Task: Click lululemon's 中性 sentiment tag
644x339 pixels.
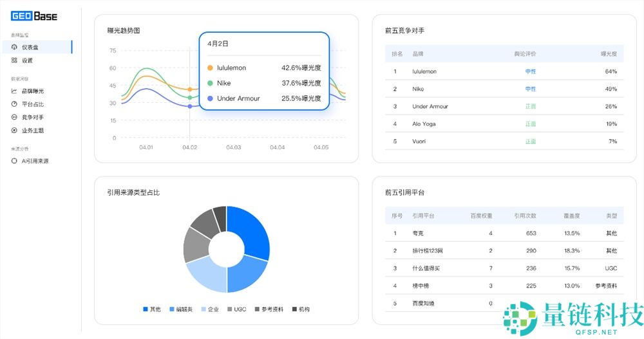Action: (531, 71)
